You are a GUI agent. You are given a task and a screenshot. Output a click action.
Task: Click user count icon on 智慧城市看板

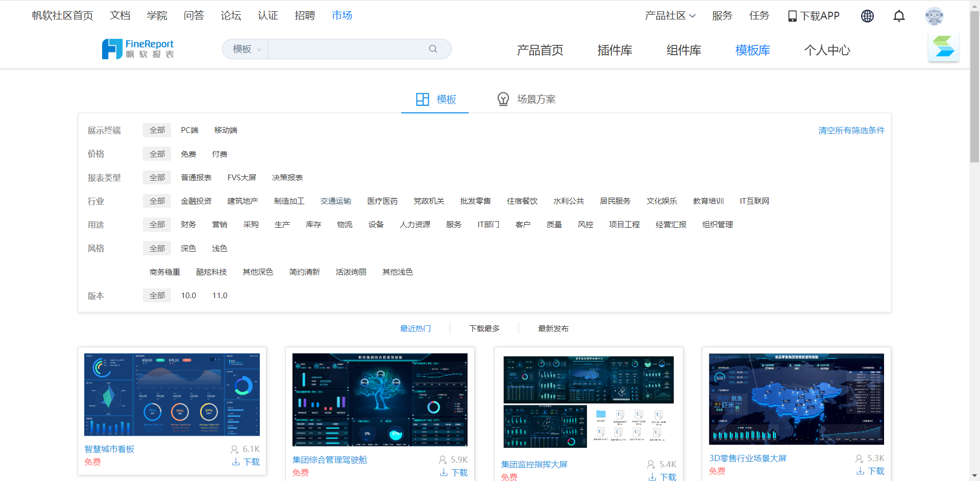tap(234, 449)
